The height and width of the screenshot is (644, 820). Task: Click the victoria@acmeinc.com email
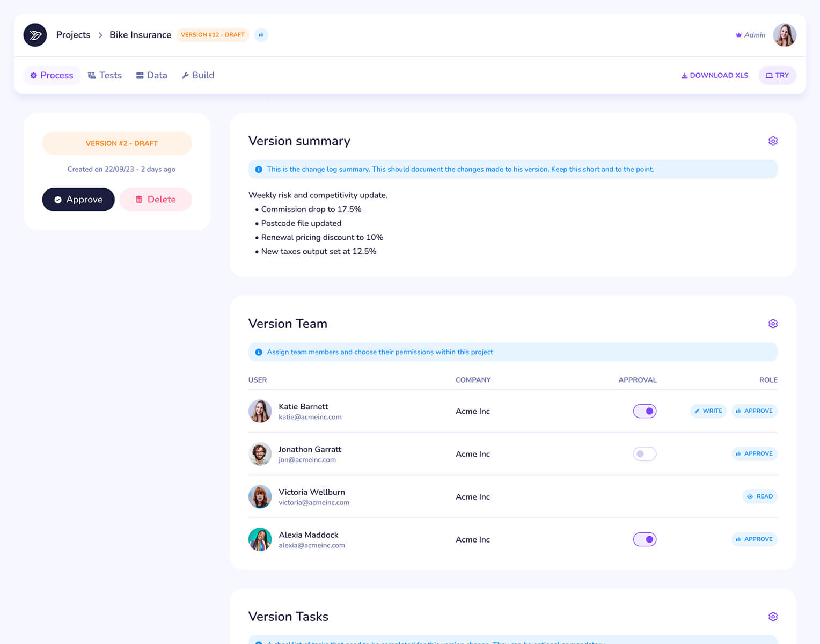coord(314,503)
